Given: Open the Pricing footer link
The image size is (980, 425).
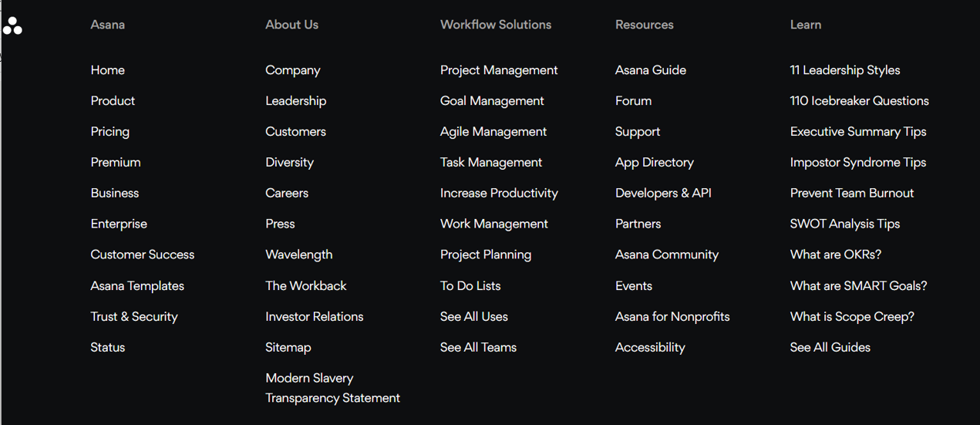Looking at the screenshot, I should tap(110, 132).
